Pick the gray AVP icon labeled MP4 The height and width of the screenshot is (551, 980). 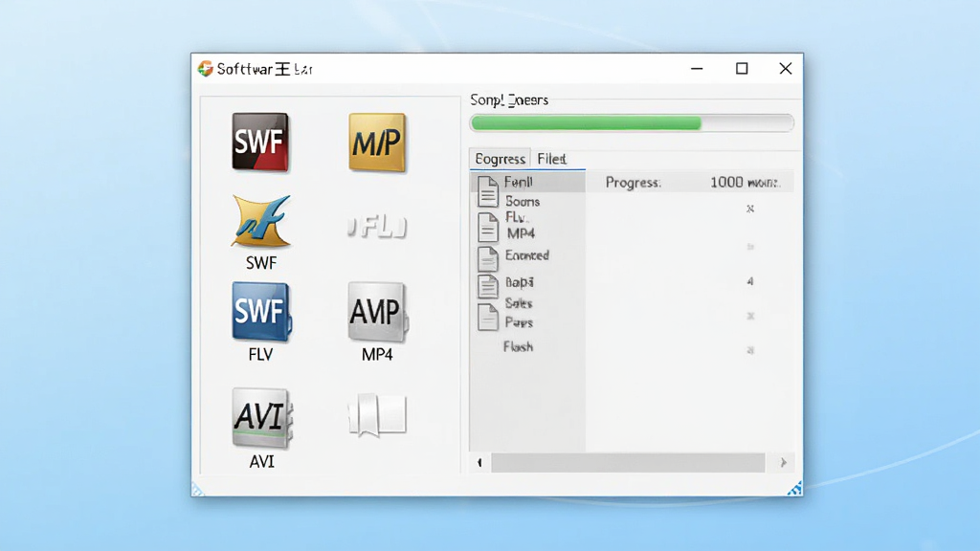pyautogui.click(x=377, y=312)
